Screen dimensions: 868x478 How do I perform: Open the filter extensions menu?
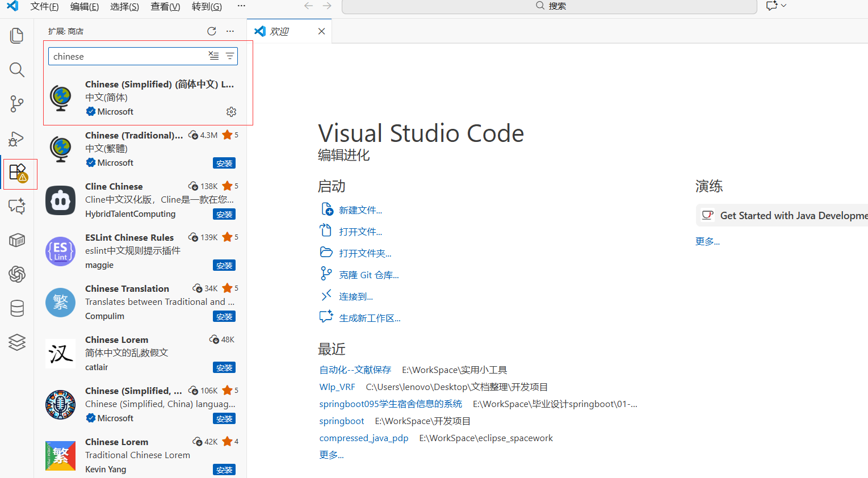pyautogui.click(x=229, y=56)
